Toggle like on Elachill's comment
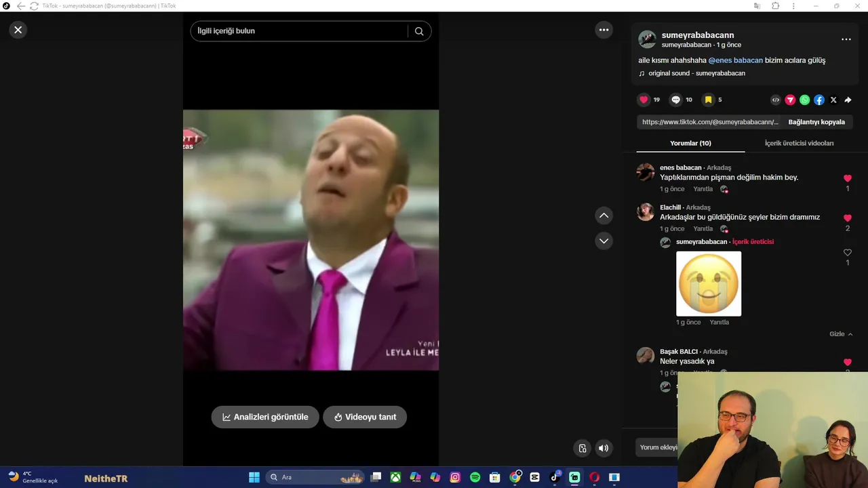868x488 pixels. 847,218
